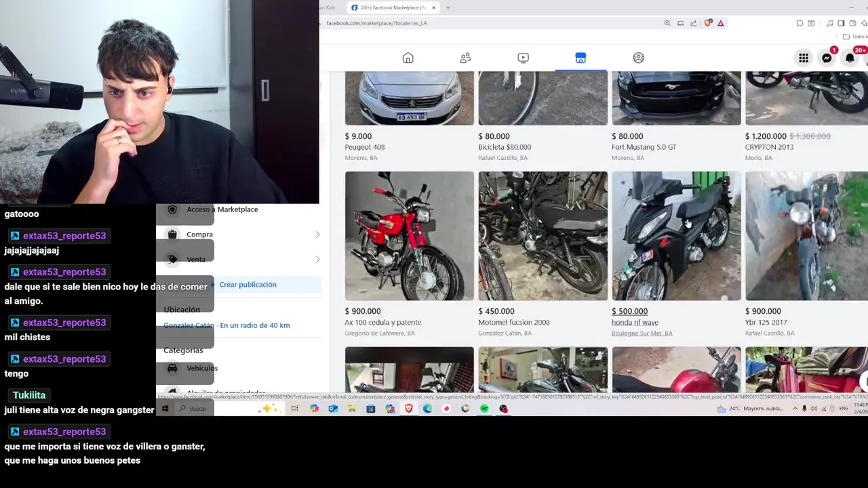Open the Groups/profile circle icon in header

638,58
